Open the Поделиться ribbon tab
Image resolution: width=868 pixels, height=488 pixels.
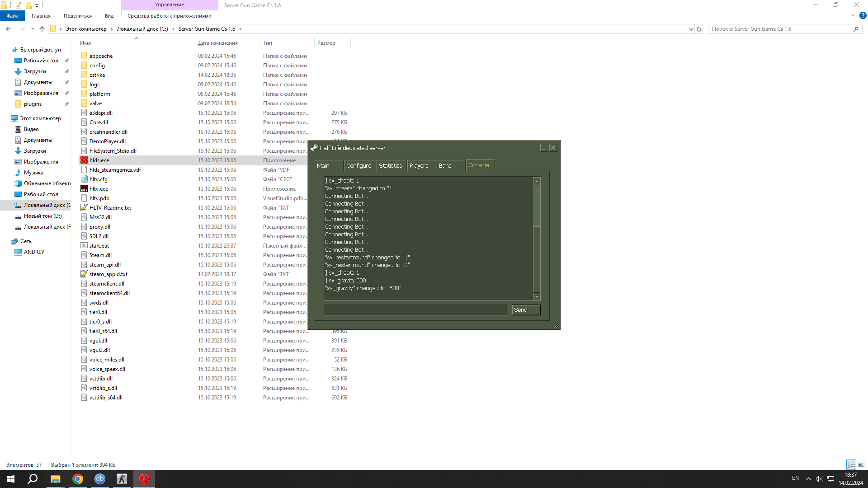pos(78,16)
